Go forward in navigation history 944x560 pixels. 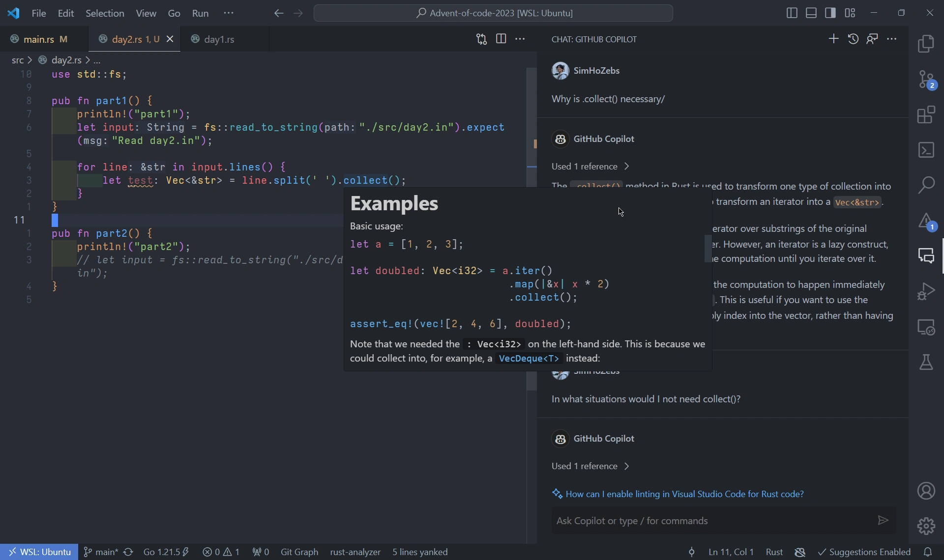coord(298,13)
